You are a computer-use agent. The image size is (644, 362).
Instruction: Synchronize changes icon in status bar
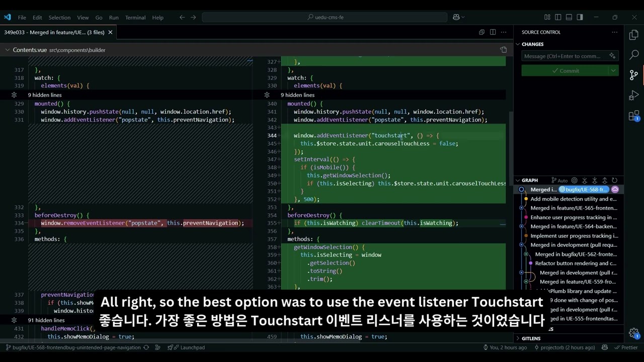coord(146,347)
